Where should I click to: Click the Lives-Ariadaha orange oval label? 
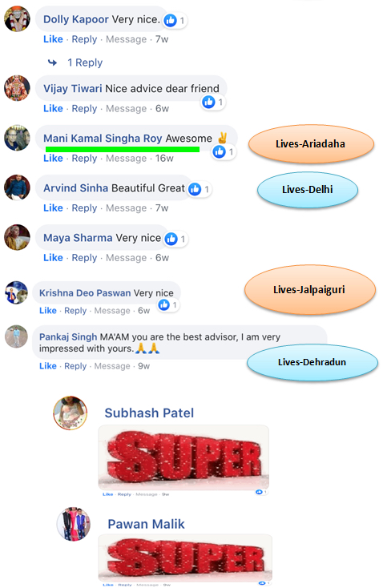coord(311,144)
